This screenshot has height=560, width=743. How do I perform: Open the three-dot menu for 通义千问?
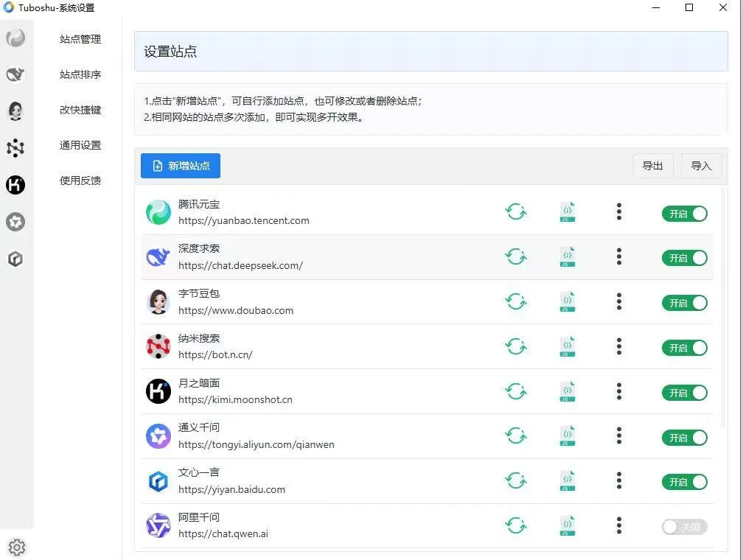pyautogui.click(x=618, y=436)
